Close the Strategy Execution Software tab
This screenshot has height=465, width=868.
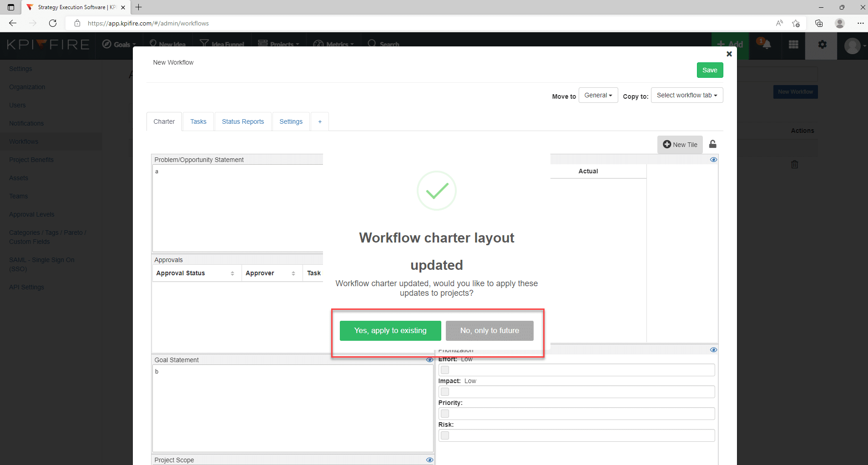click(123, 7)
